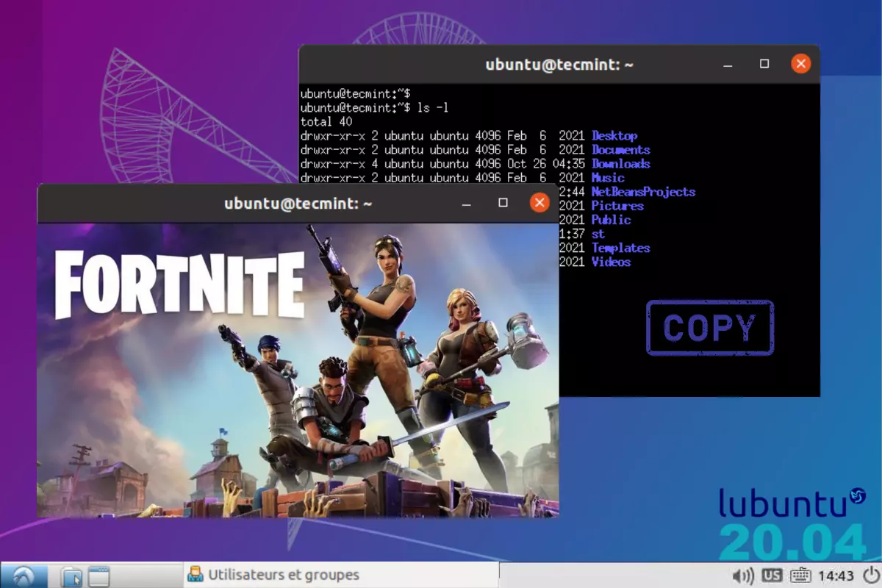Image resolution: width=882 pixels, height=588 pixels.
Task: Launch the file manager from the taskbar
Action: (71, 576)
